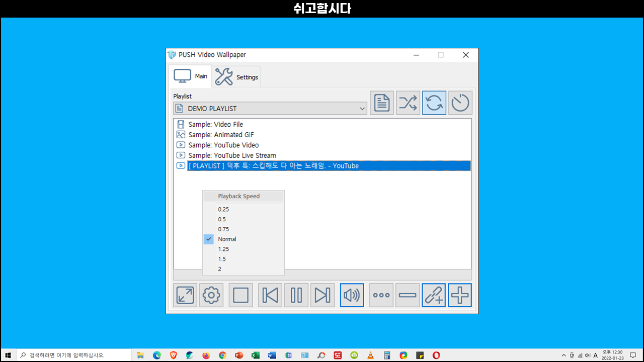
Task: Launch Google Chrome from the taskbar
Action: (x=222, y=355)
